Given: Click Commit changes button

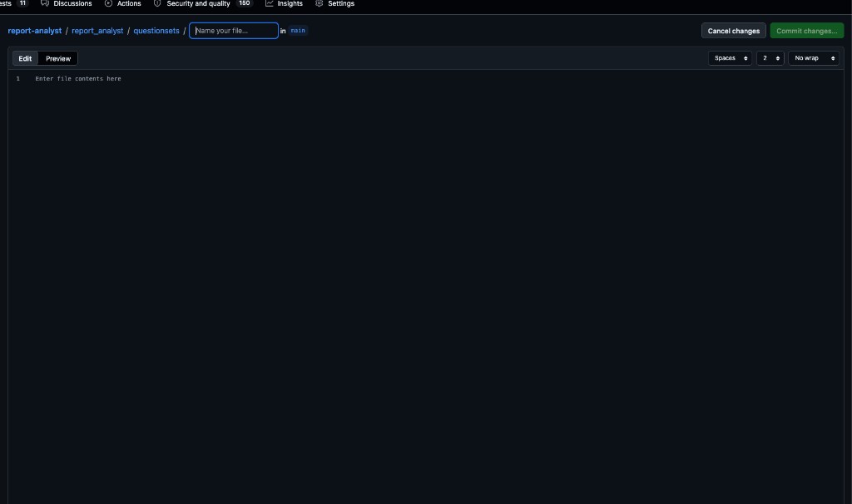Looking at the screenshot, I should (806, 31).
